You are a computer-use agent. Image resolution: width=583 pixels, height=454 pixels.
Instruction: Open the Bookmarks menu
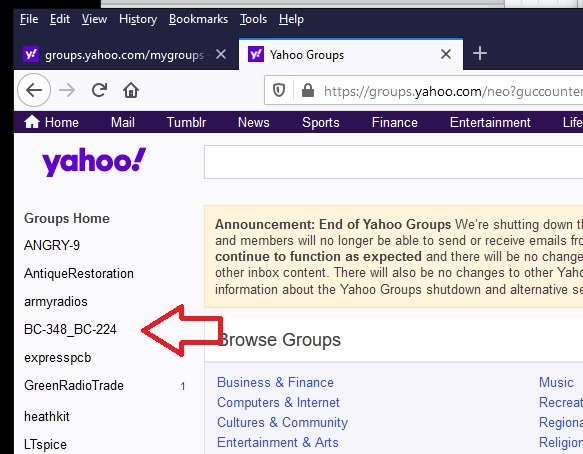198,19
